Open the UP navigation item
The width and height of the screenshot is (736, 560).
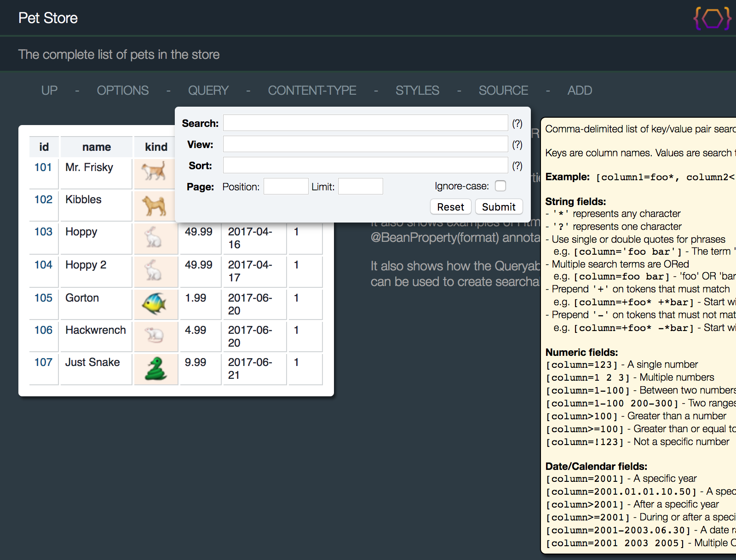[x=49, y=90]
